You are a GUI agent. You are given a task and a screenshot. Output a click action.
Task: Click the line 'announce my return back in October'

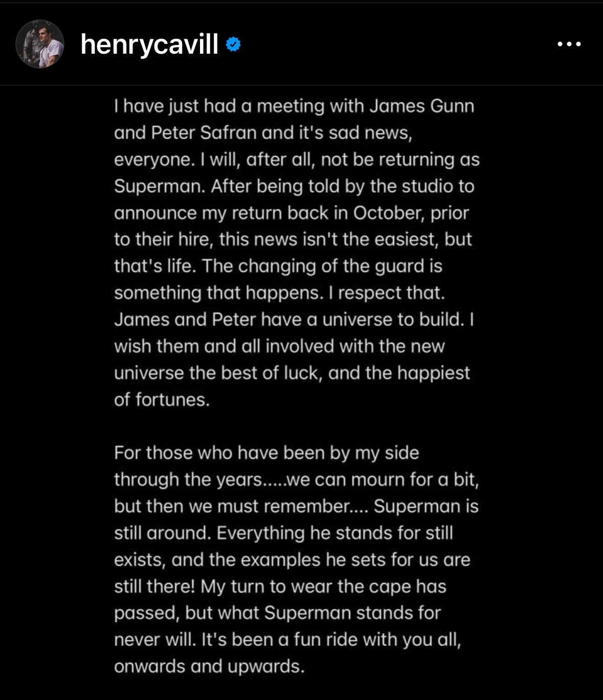[x=292, y=213]
